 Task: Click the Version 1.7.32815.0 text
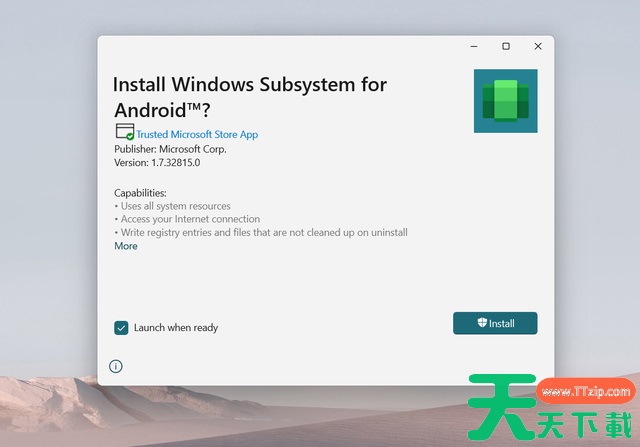coord(157,162)
